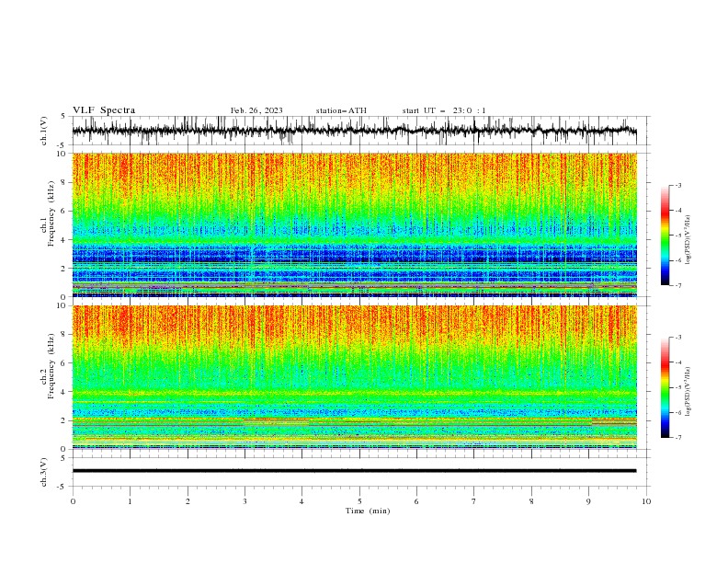Viewport: 728px width, 563px height.
Task: Click the date "Feb. 26, 2023"
Action: (256, 110)
